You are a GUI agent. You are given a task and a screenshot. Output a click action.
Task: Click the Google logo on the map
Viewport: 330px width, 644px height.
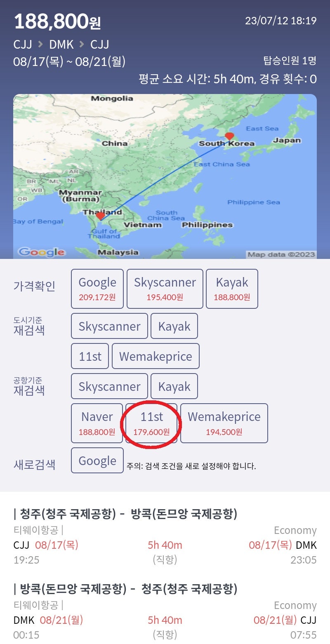pyautogui.click(x=42, y=253)
